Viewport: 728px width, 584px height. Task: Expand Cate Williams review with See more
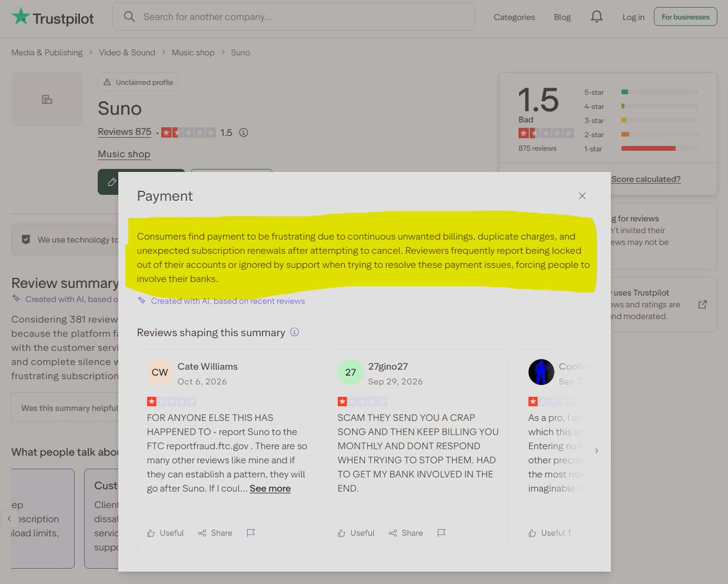[270, 488]
